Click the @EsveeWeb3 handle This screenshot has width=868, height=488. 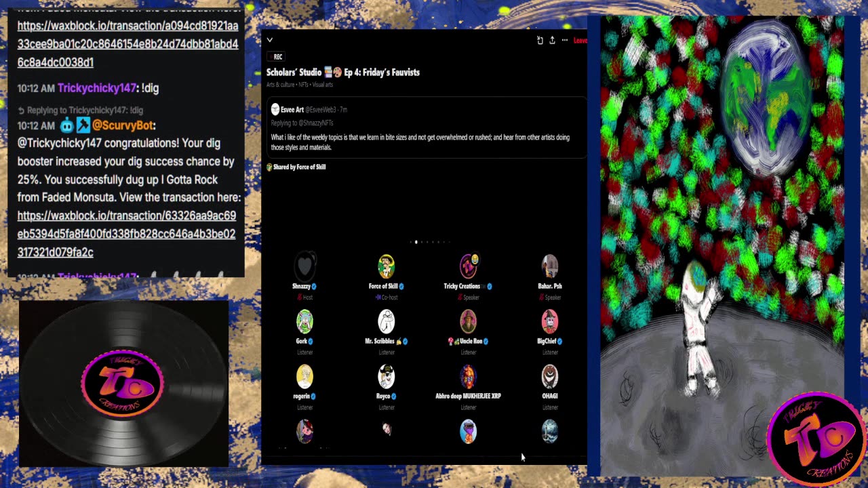(x=321, y=109)
